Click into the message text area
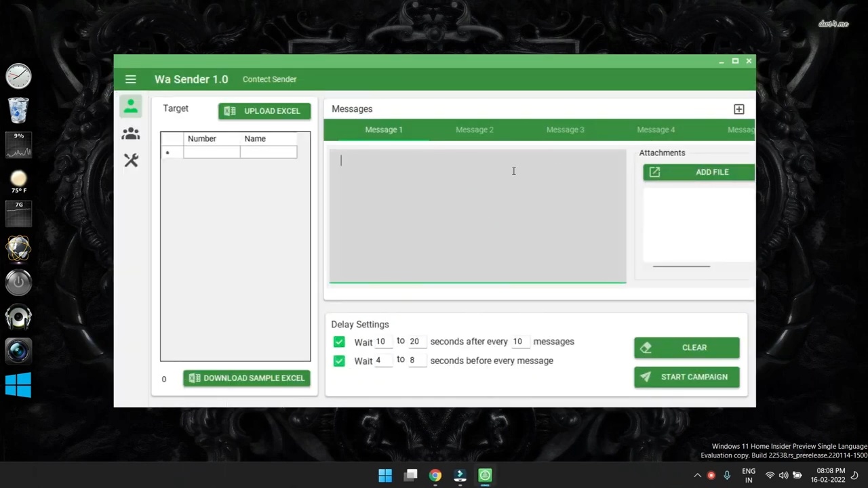Screen dimensions: 868x488 pyautogui.click(x=477, y=216)
